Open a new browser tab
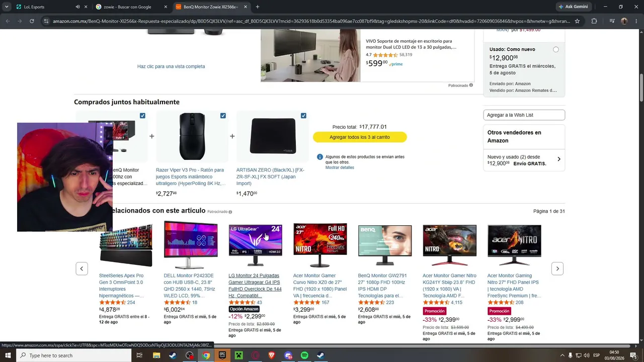The width and height of the screenshot is (644, 362). (258, 7)
